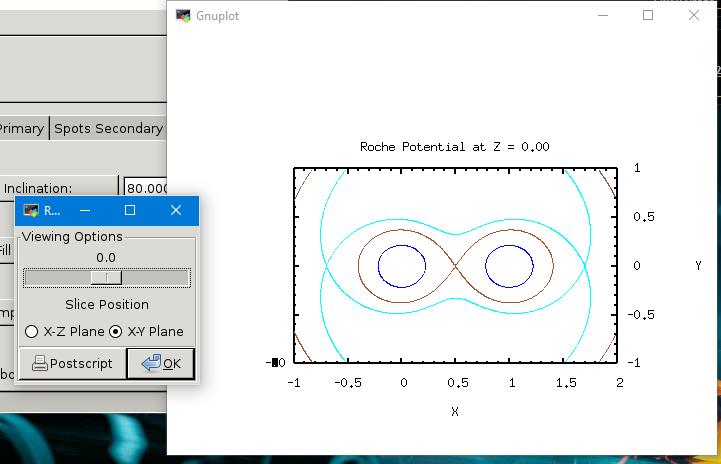Click the Inclination label button
The height and width of the screenshot is (464, 721).
point(58,188)
